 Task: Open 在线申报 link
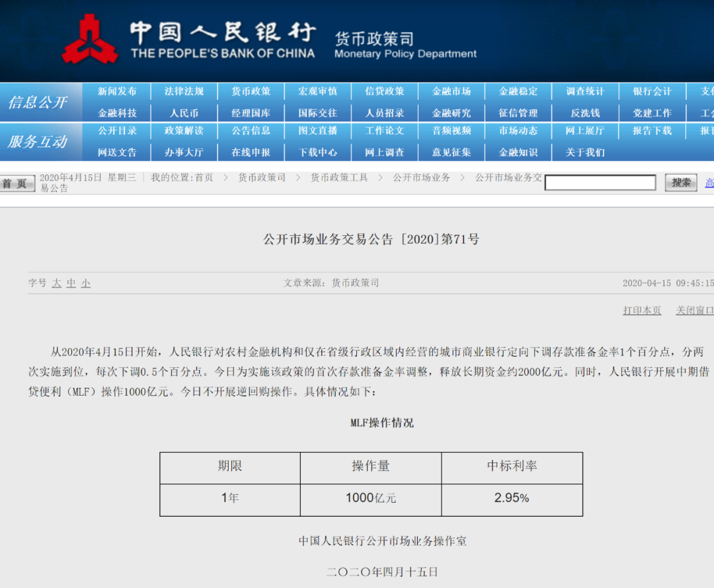251,153
